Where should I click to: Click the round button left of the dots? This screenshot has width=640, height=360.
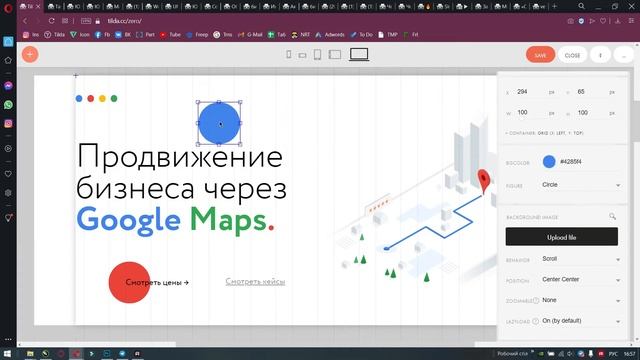click(x=600, y=55)
